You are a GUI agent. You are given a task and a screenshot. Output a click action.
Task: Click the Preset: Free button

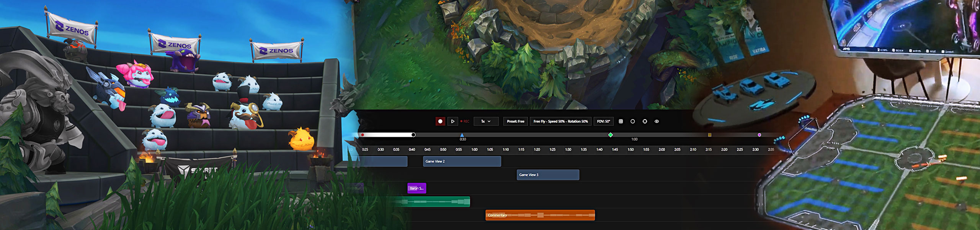pos(515,121)
